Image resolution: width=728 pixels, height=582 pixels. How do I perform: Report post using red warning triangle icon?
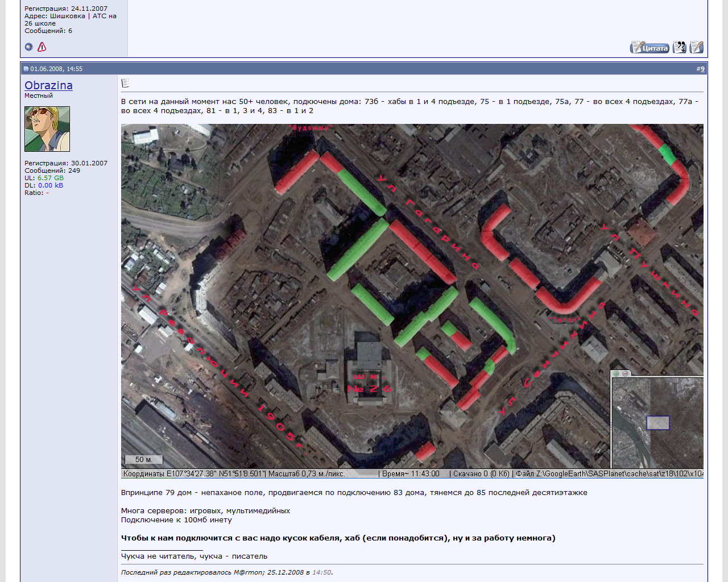coord(42,47)
